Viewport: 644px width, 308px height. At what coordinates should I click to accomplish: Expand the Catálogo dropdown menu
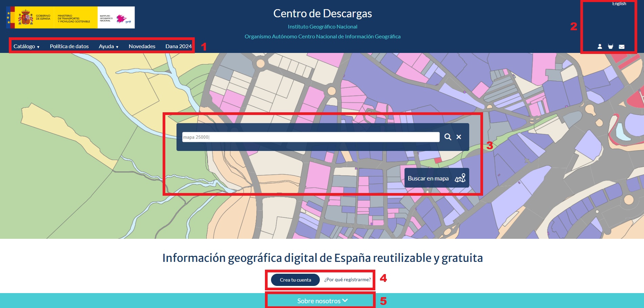pyautogui.click(x=26, y=46)
